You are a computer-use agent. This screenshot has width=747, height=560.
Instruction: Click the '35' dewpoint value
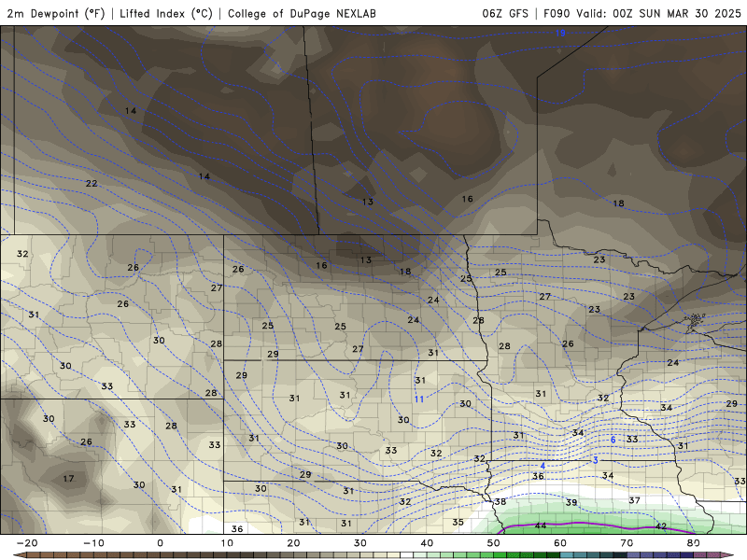pos(458,522)
